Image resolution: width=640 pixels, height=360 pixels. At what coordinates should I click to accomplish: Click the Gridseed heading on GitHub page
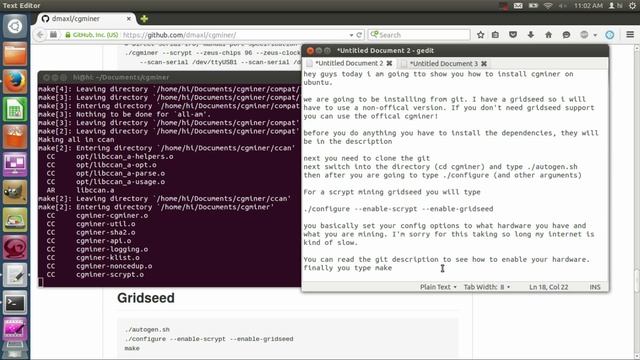tap(146, 298)
